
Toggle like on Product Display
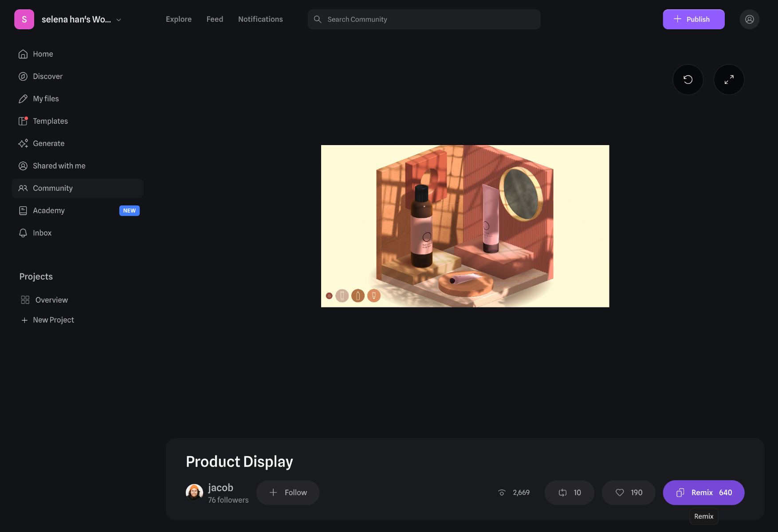pos(628,493)
